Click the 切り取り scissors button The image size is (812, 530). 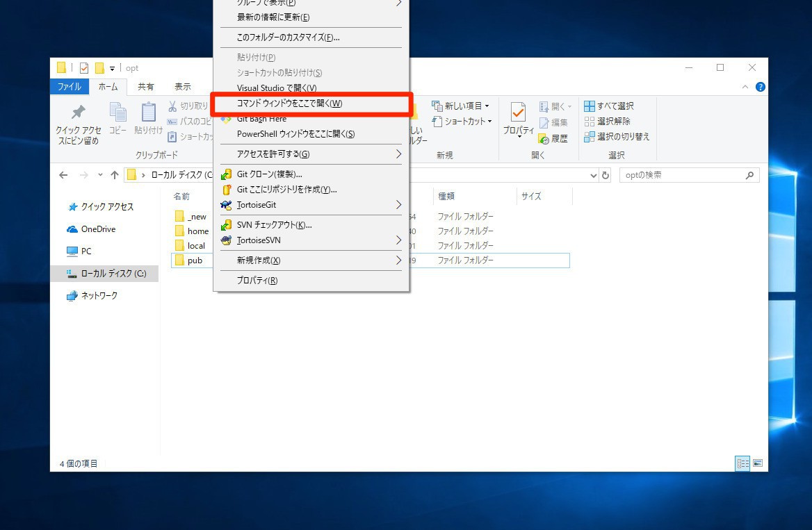tap(188, 106)
